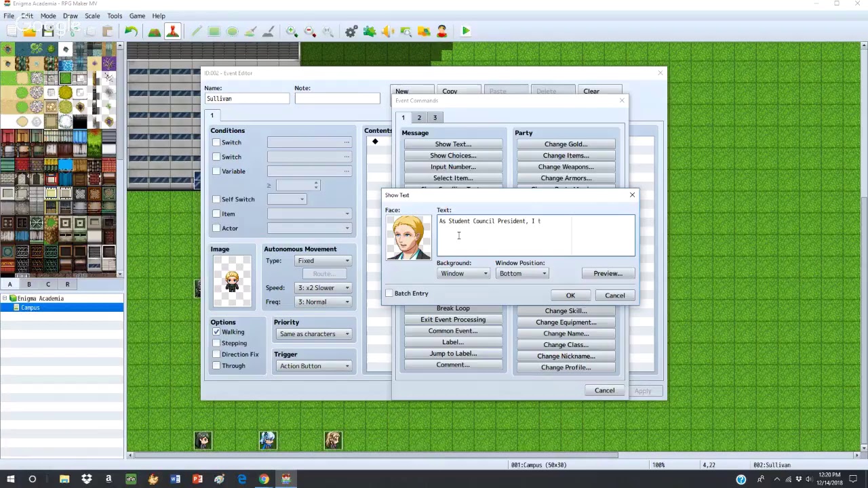
Task: Open the Window Position dropdown
Action: [x=522, y=273]
